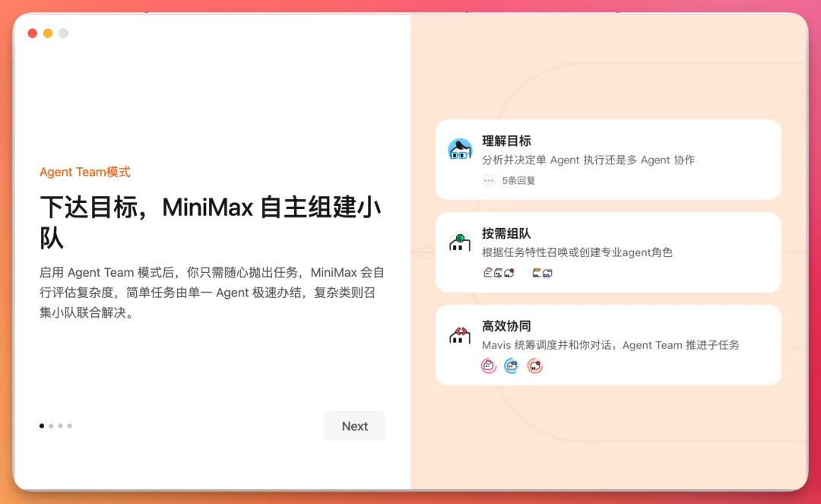The image size is (821, 504).
Task: Click the second small agent icon under 按需组队
Action: click(x=498, y=273)
